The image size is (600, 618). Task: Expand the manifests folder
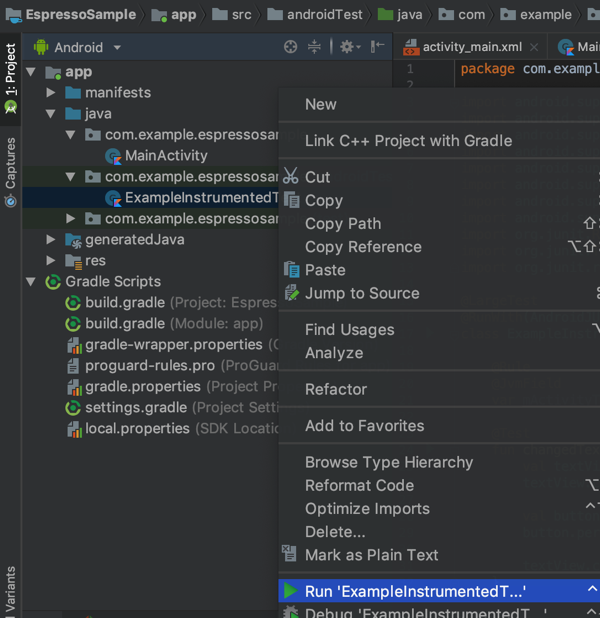pyautogui.click(x=51, y=93)
